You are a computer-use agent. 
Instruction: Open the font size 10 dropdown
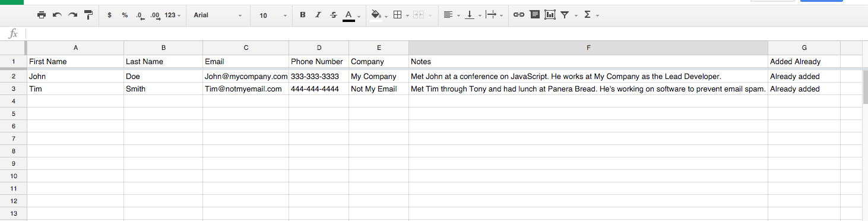click(273, 15)
